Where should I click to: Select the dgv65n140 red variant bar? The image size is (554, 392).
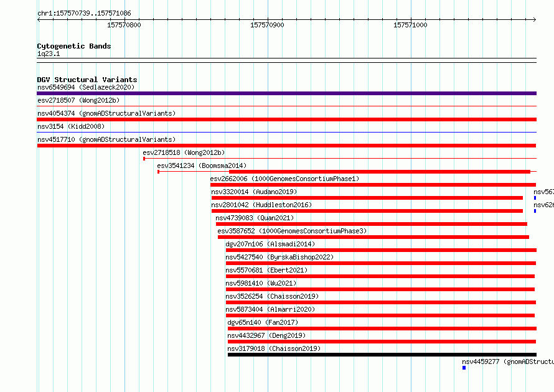pyautogui.click(x=382, y=329)
